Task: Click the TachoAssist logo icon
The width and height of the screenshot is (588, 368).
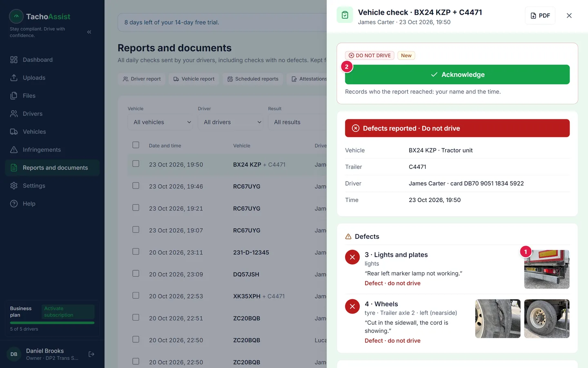Action: pos(16,16)
